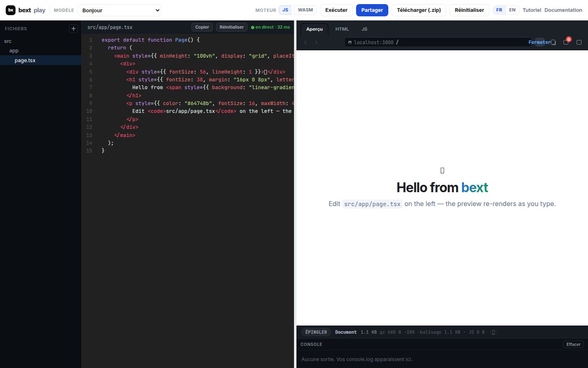The image size is (588, 368).
Task: Open the HTML output tab
Action: pyautogui.click(x=342, y=29)
